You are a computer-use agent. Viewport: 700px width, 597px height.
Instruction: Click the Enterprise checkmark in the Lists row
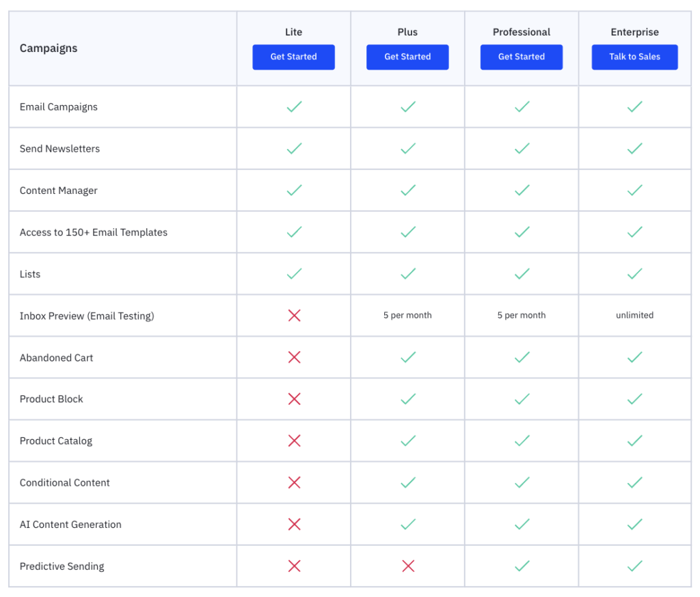[x=635, y=273]
